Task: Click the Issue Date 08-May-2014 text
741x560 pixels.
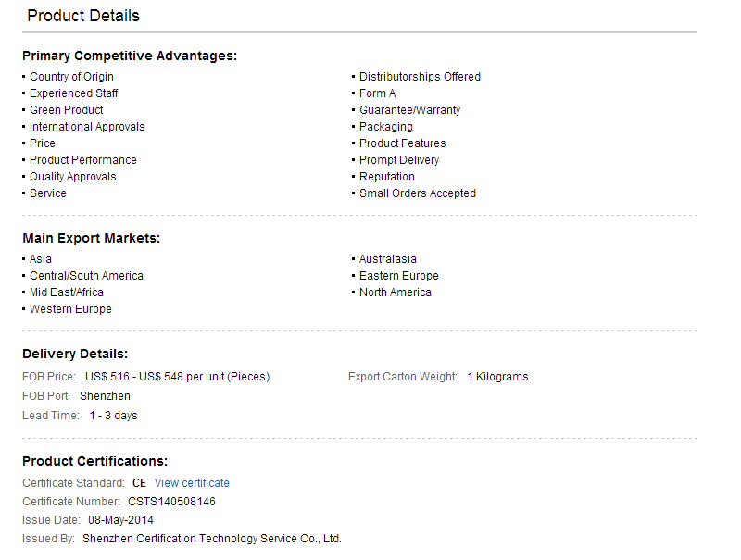Action: pyautogui.click(x=120, y=520)
